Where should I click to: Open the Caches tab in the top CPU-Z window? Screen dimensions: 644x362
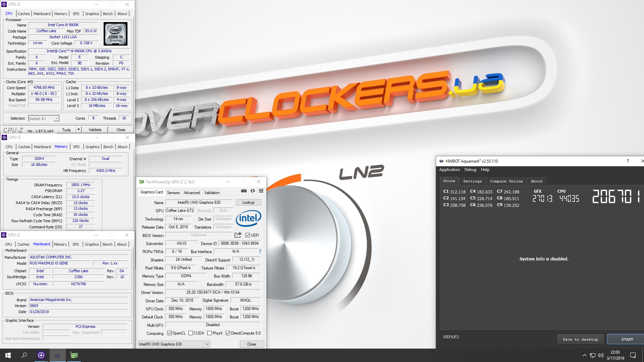click(x=23, y=14)
